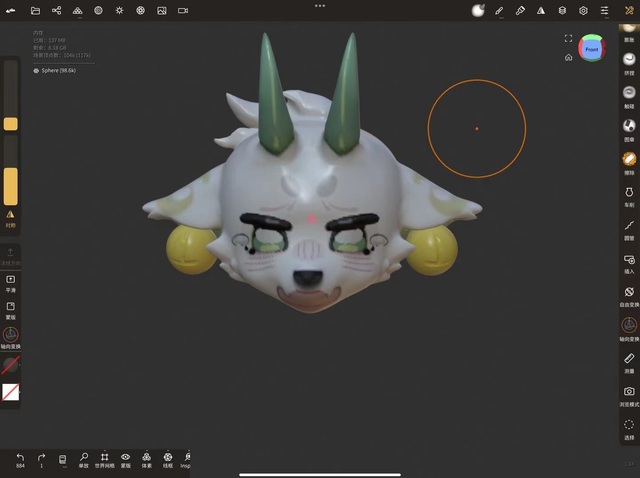Open the camera settings menu
Viewport: 640px width, 478px height.
point(183,10)
